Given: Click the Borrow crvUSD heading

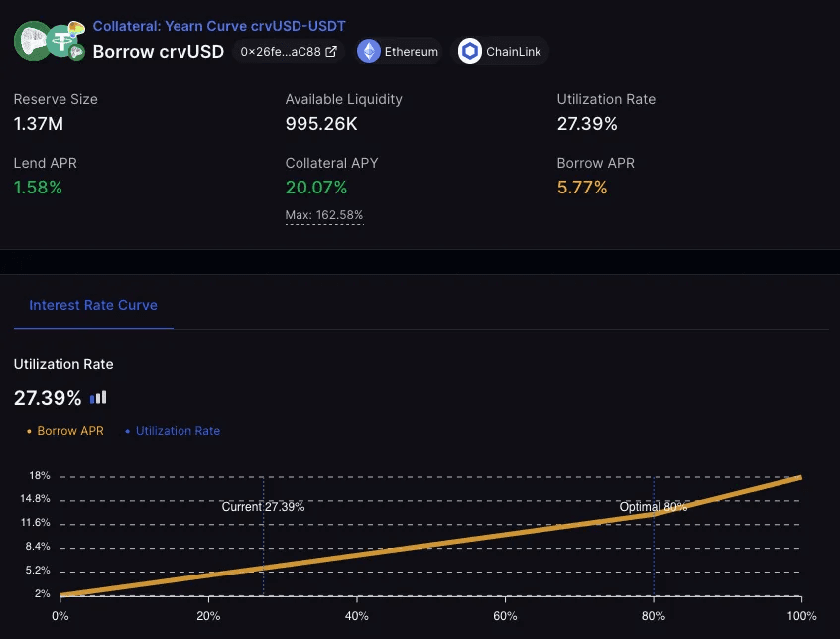Looking at the screenshot, I should 159,52.
